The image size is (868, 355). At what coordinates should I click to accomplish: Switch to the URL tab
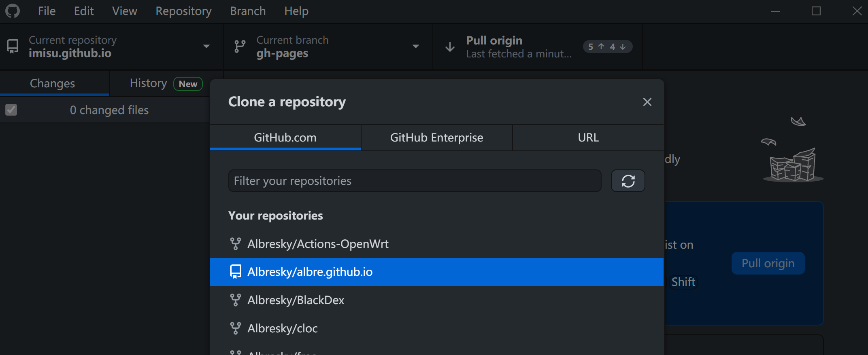click(588, 137)
